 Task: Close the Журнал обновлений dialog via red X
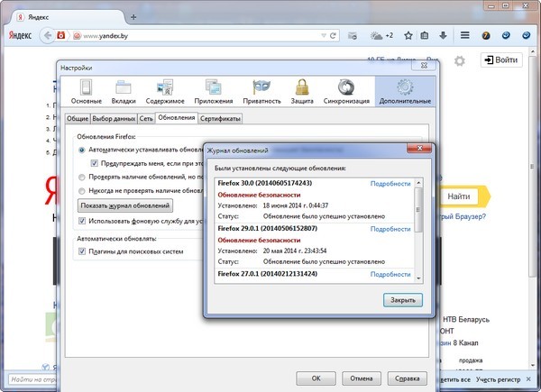pyautogui.click(x=419, y=148)
